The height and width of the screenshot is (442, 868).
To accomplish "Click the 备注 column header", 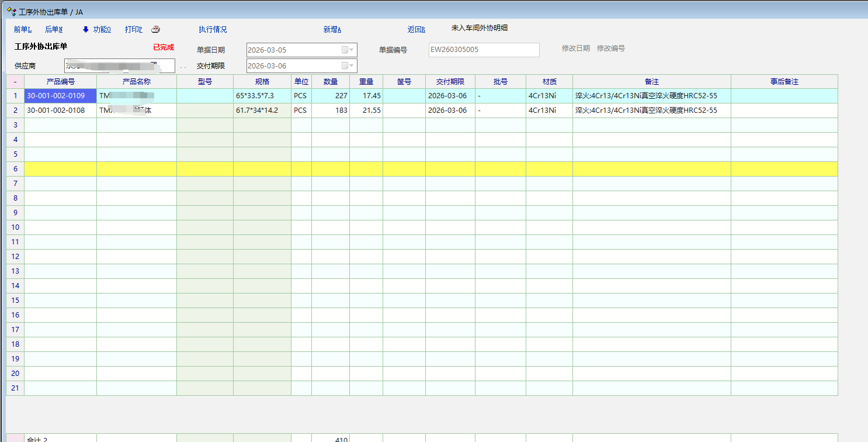I will 651,82.
